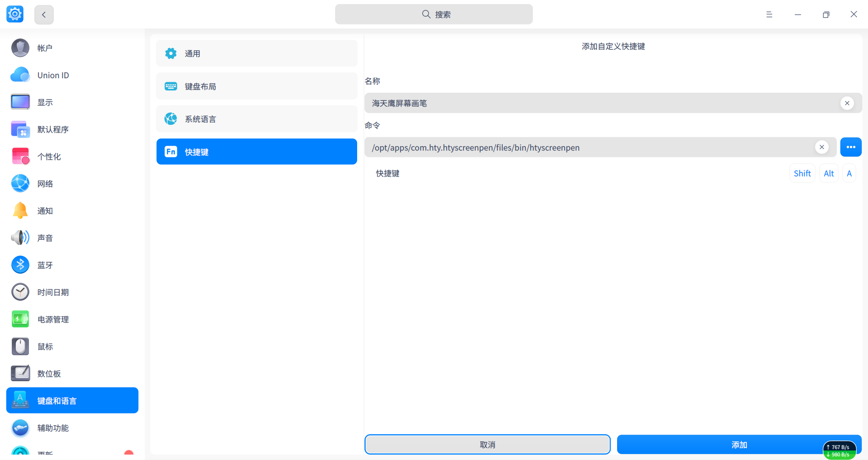Click the 快捷键 Fn icon

click(171, 152)
